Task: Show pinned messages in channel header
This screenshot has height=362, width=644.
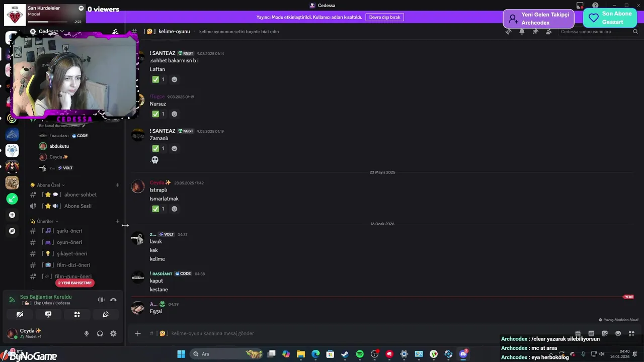Action: click(535, 31)
